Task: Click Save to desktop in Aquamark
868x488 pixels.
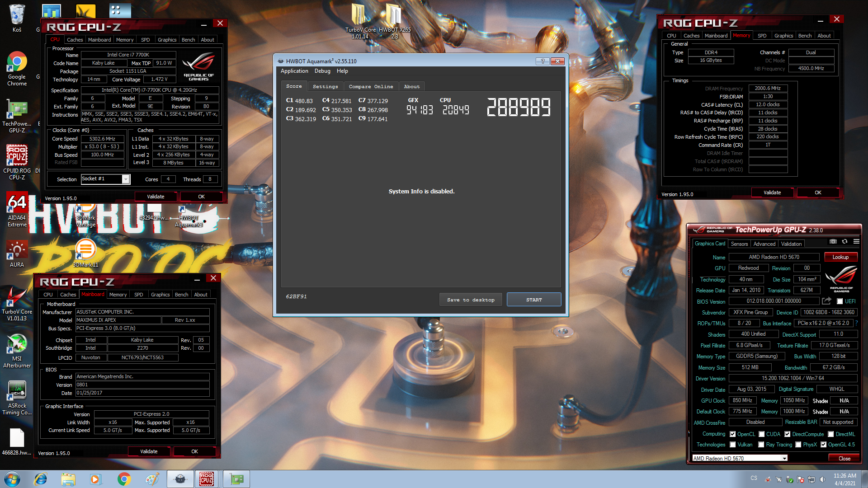Action: 471,300
